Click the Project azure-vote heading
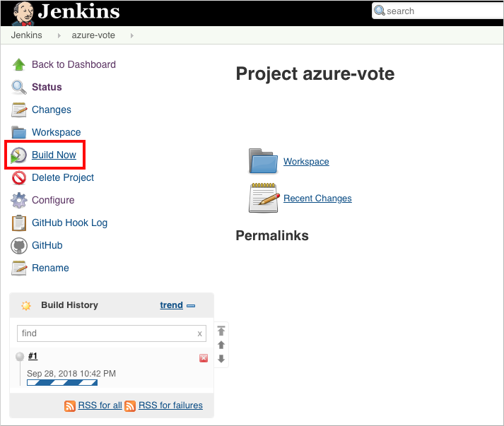 coord(315,74)
